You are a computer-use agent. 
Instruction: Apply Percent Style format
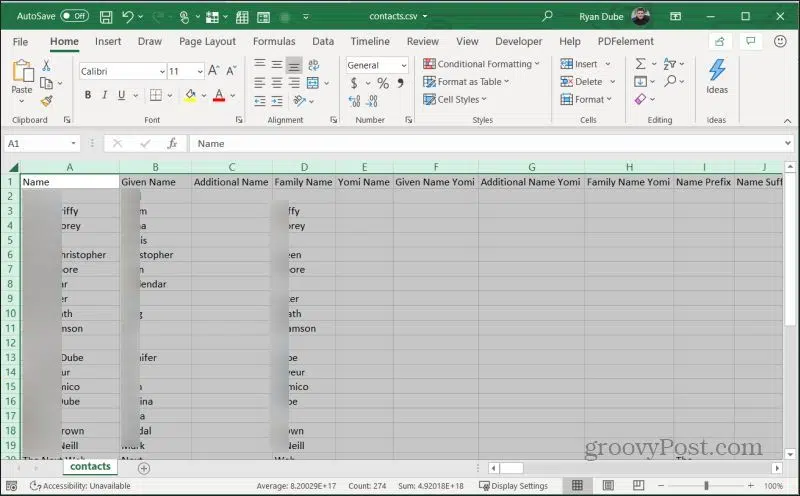click(x=383, y=83)
